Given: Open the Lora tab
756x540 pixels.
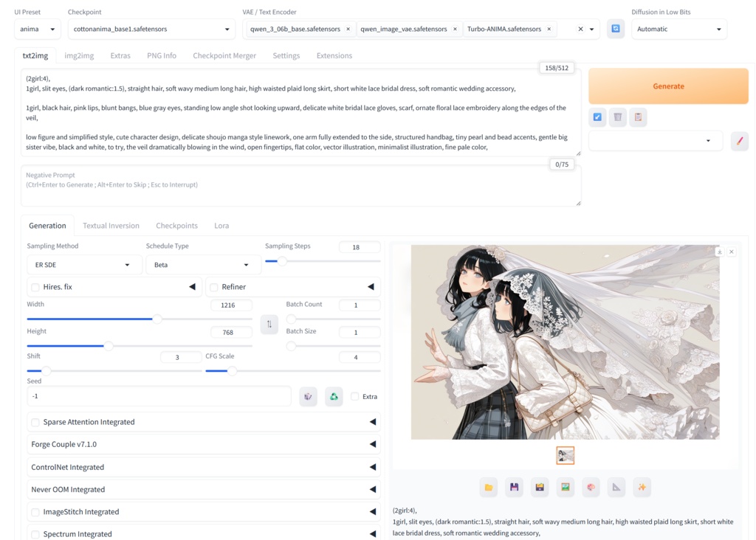Looking at the screenshot, I should point(221,226).
